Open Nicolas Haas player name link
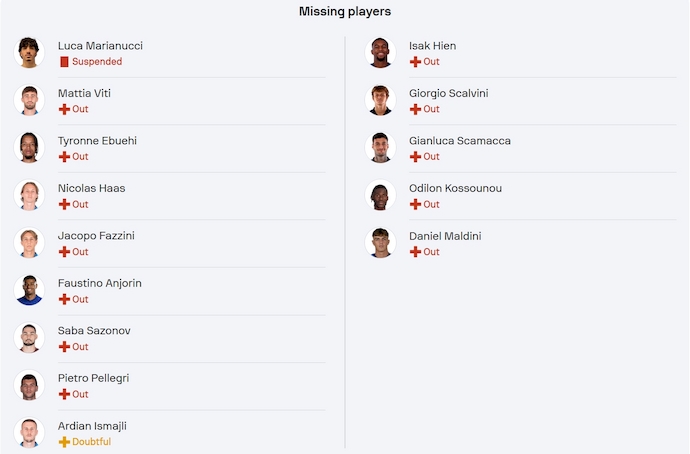Image resolution: width=690 pixels, height=454 pixels. (91, 188)
